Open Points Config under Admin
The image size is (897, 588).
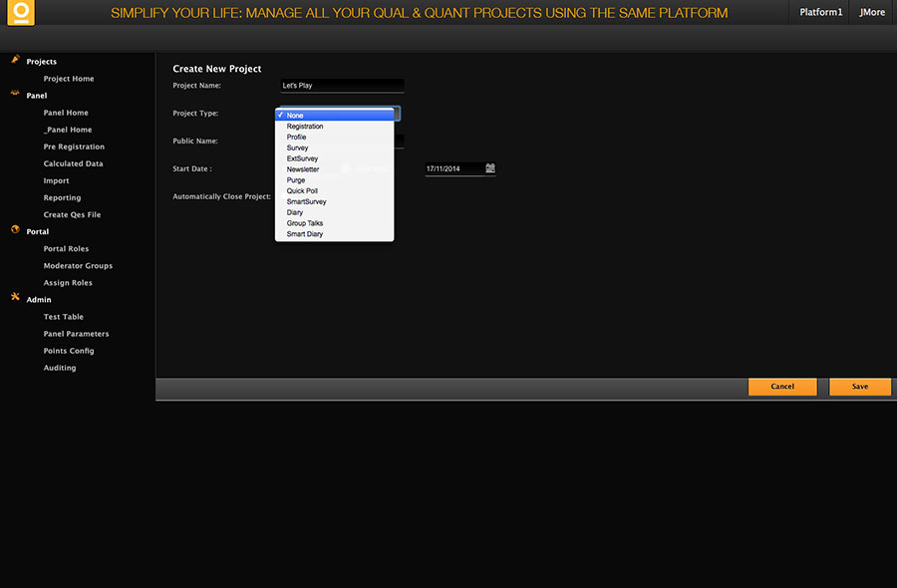(x=69, y=351)
